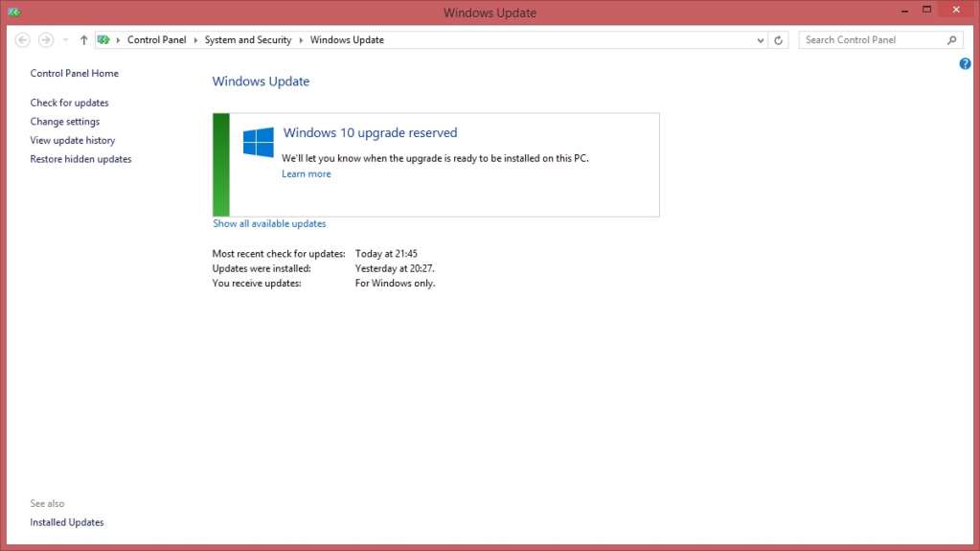This screenshot has width=980, height=551.
Task: Click the Windows Update icon in title bar
Action: point(13,12)
